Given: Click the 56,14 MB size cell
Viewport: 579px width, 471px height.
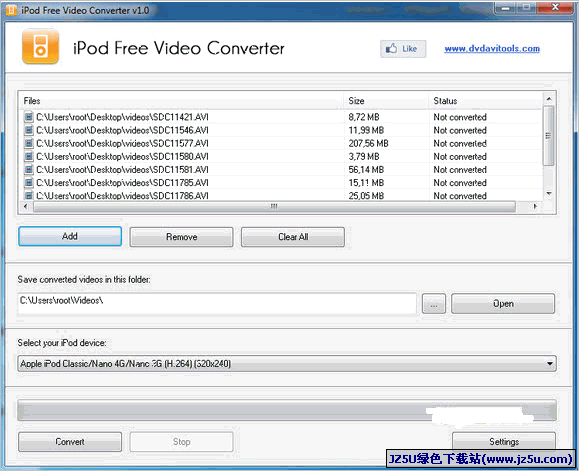Looking at the screenshot, I should (366, 170).
